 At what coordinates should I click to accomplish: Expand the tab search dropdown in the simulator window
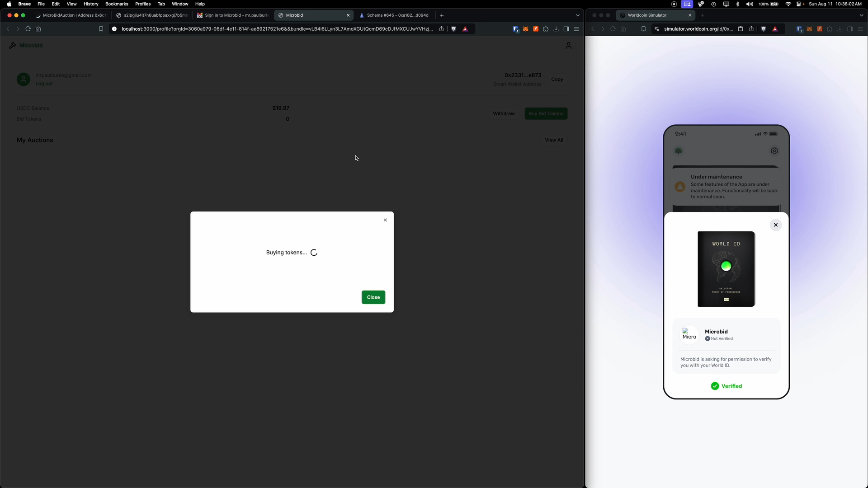point(861,15)
